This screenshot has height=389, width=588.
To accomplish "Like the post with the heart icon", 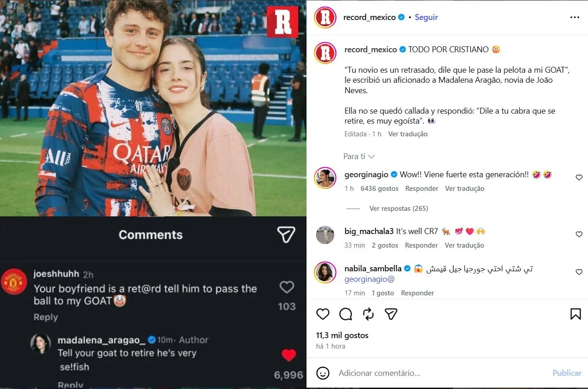I will pos(323,314).
